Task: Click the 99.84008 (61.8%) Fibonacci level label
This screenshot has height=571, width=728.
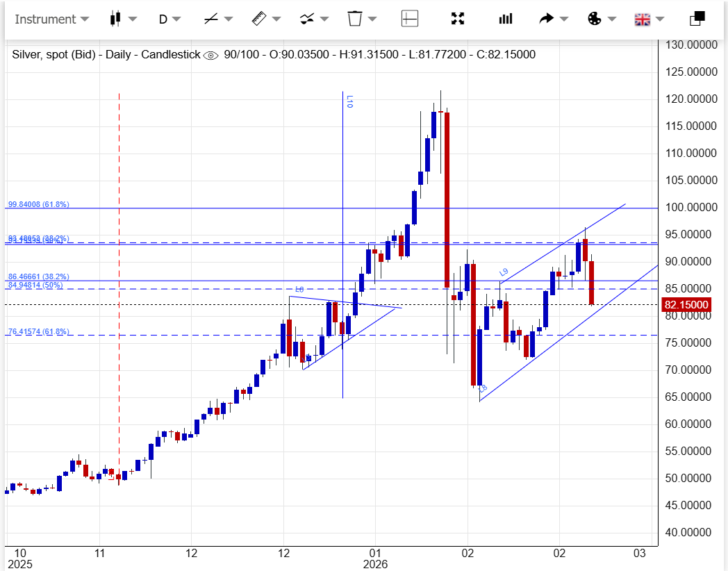Action: pos(38,205)
